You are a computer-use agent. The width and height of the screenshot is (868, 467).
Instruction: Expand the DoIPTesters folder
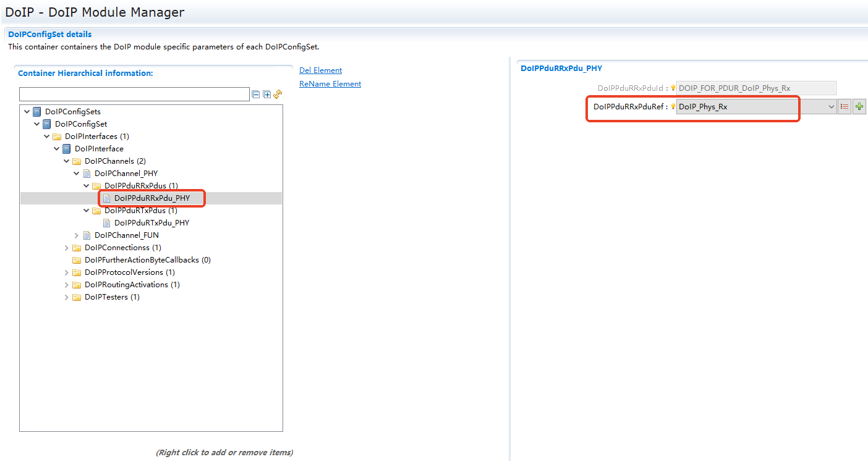click(67, 297)
